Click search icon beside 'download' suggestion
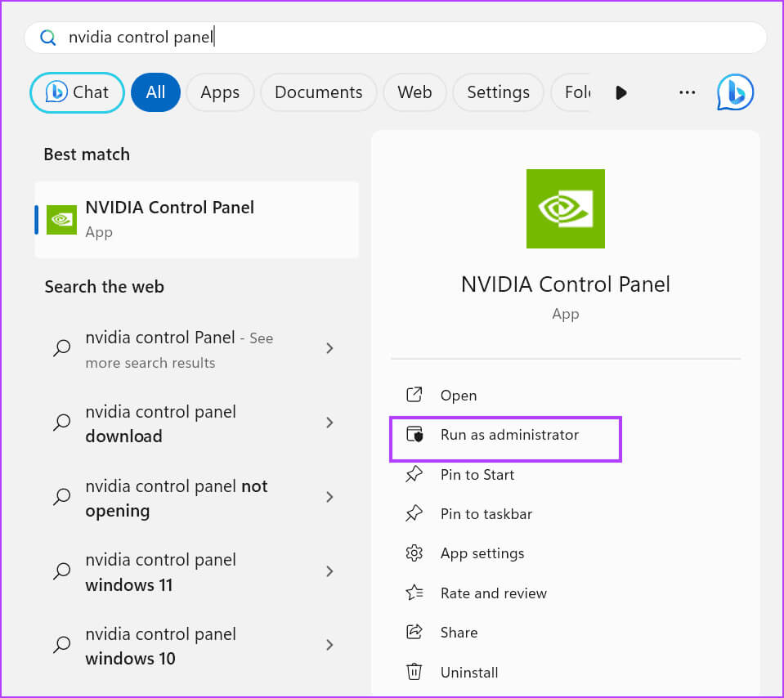The image size is (784, 698). pyautogui.click(x=62, y=423)
